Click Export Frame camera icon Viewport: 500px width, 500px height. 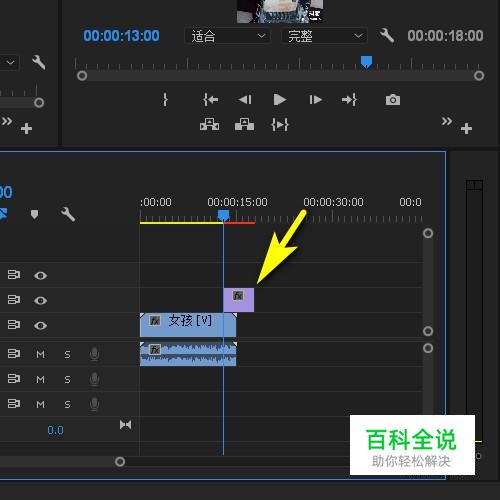click(393, 100)
